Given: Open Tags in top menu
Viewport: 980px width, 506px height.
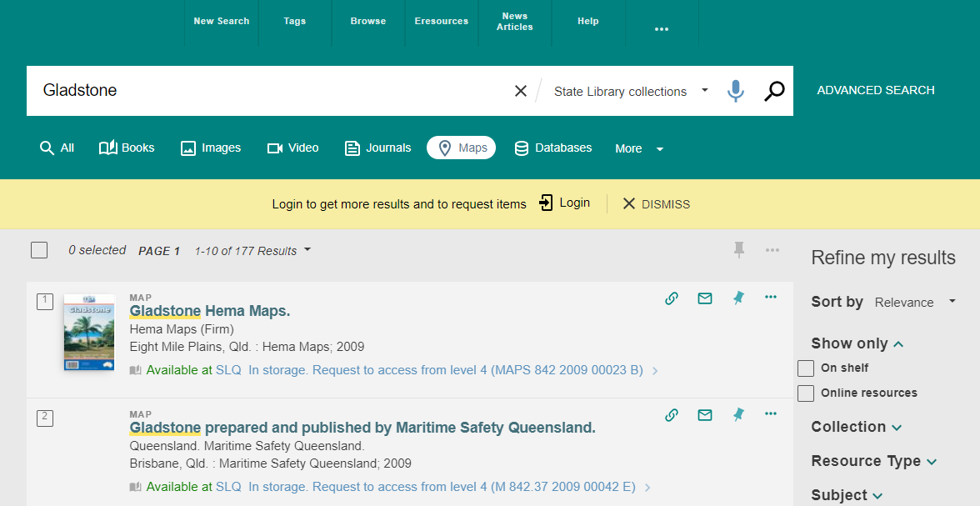Looking at the screenshot, I should point(294,22).
